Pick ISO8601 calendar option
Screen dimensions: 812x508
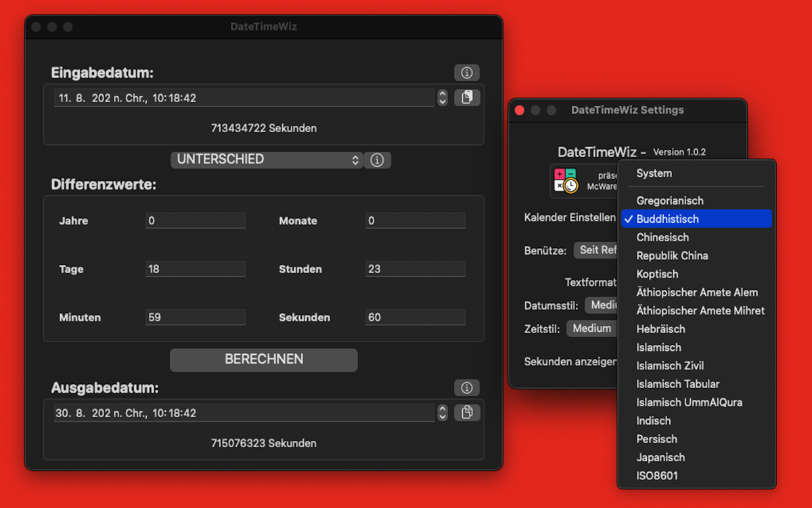click(x=696, y=475)
